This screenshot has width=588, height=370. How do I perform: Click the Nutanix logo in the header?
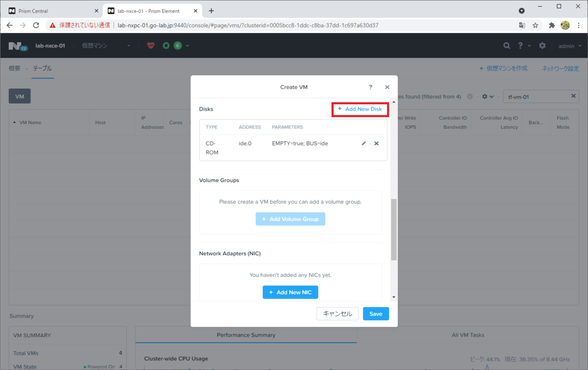click(18, 46)
